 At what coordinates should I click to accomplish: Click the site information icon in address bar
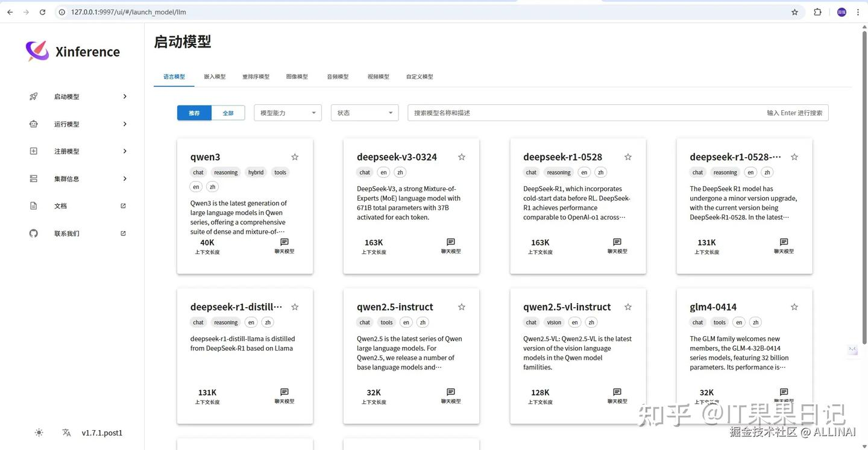(61, 12)
